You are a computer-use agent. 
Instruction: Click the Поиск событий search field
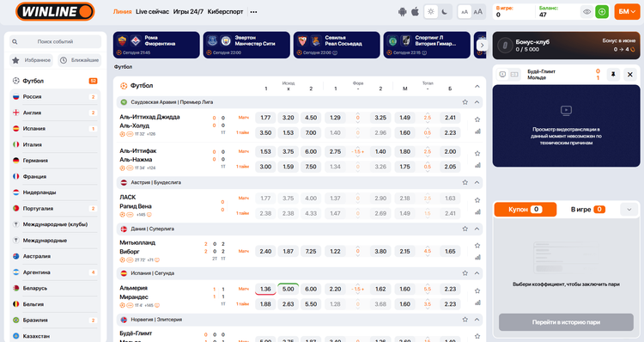pyautogui.click(x=56, y=41)
